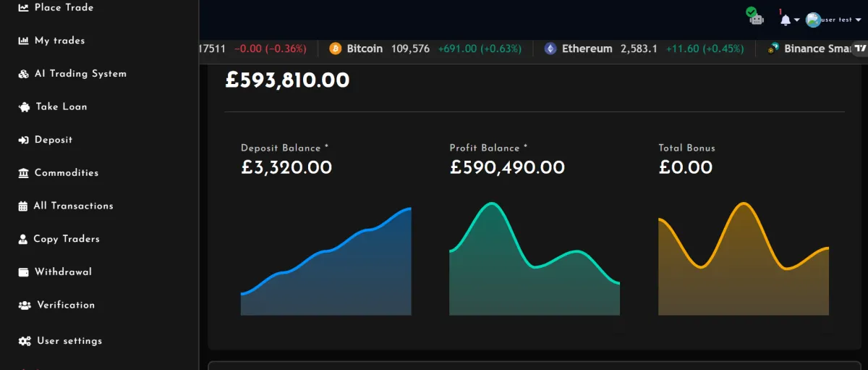
Task: Click the £3,320.00 deposit amount
Action: [x=286, y=168]
